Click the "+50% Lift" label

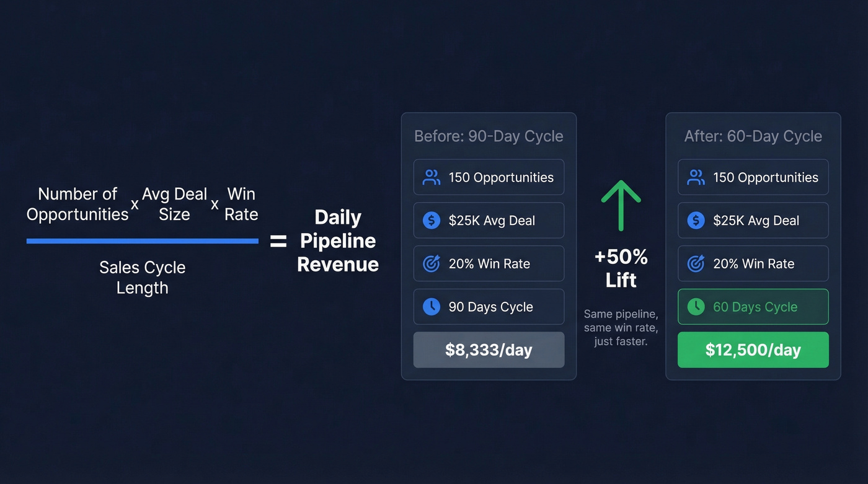621,268
